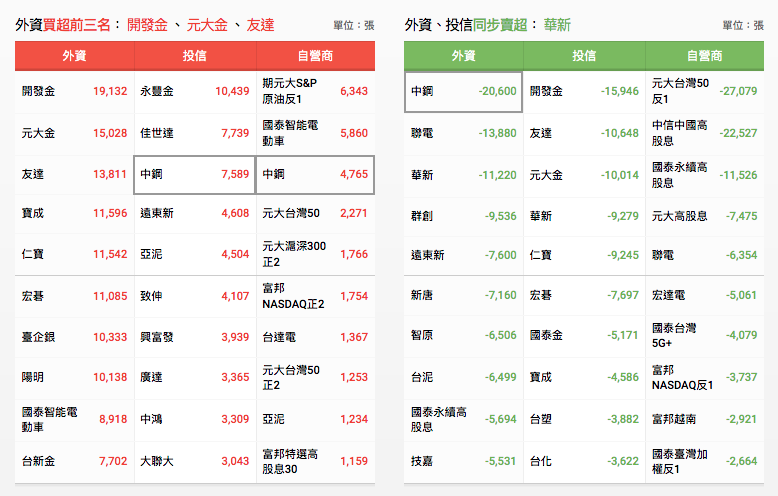Click 仁寶 with value 11,542
This screenshot has width=778, height=496.
[33, 254]
